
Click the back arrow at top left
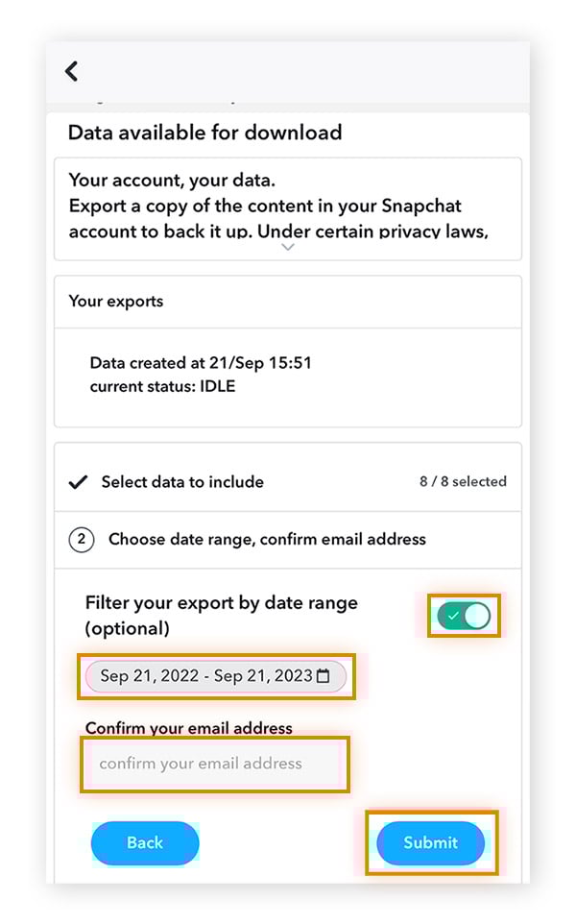pyautogui.click(x=71, y=70)
